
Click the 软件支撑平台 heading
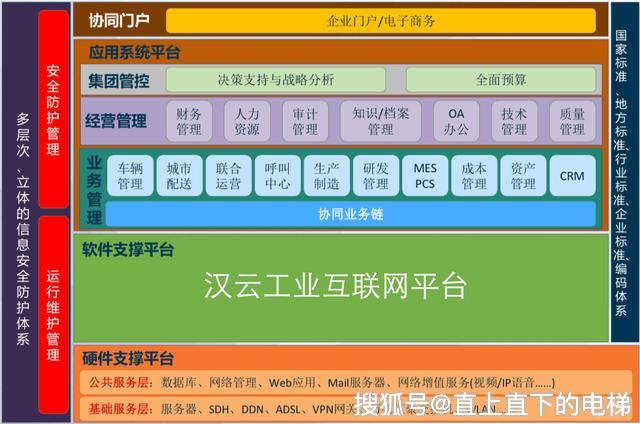point(128,250)
